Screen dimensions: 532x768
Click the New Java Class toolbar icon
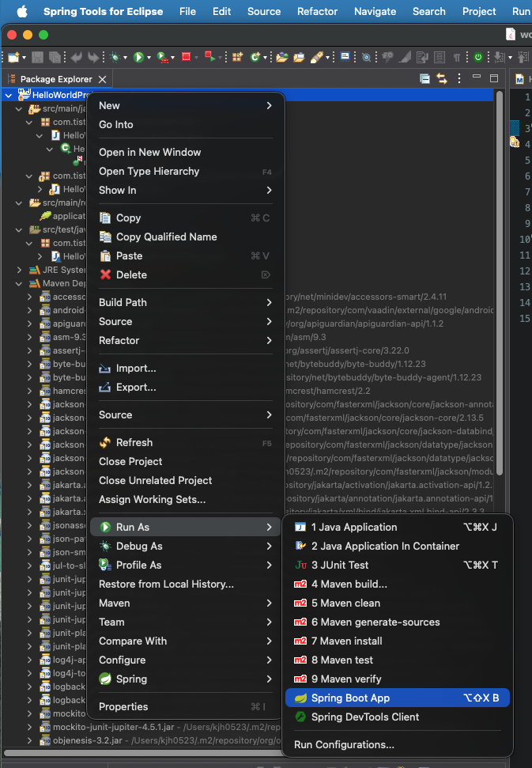tap(255, 57)
